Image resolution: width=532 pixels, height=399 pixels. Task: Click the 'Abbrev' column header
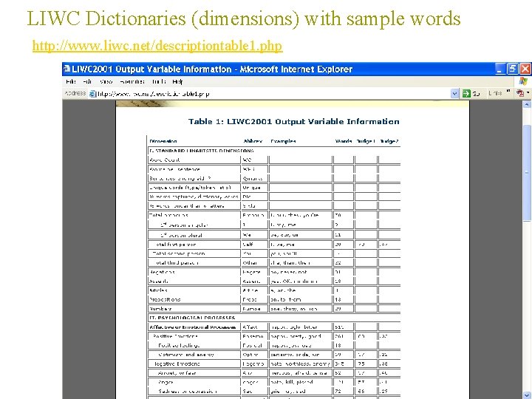pyautogui.click(x=253, y=141)
